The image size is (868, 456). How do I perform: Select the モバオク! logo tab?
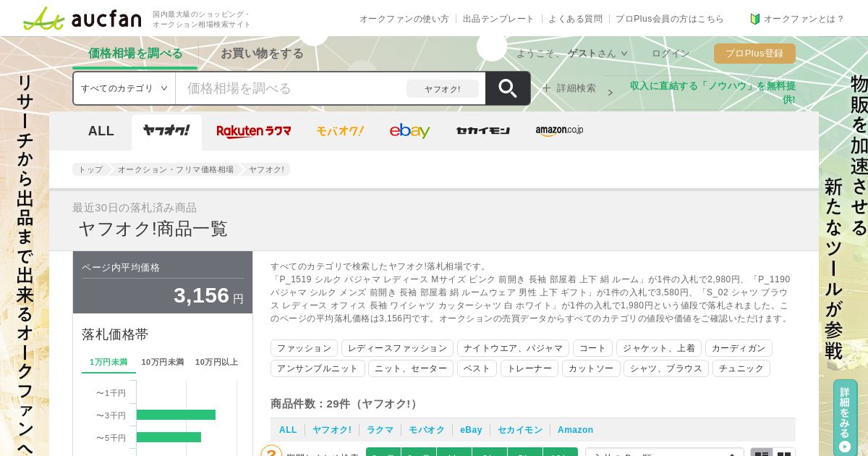point(340,131)
